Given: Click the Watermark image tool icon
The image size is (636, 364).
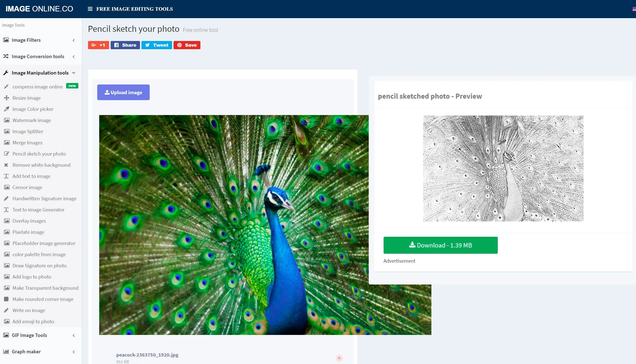Looking at the screenshot, I should 6,120.
